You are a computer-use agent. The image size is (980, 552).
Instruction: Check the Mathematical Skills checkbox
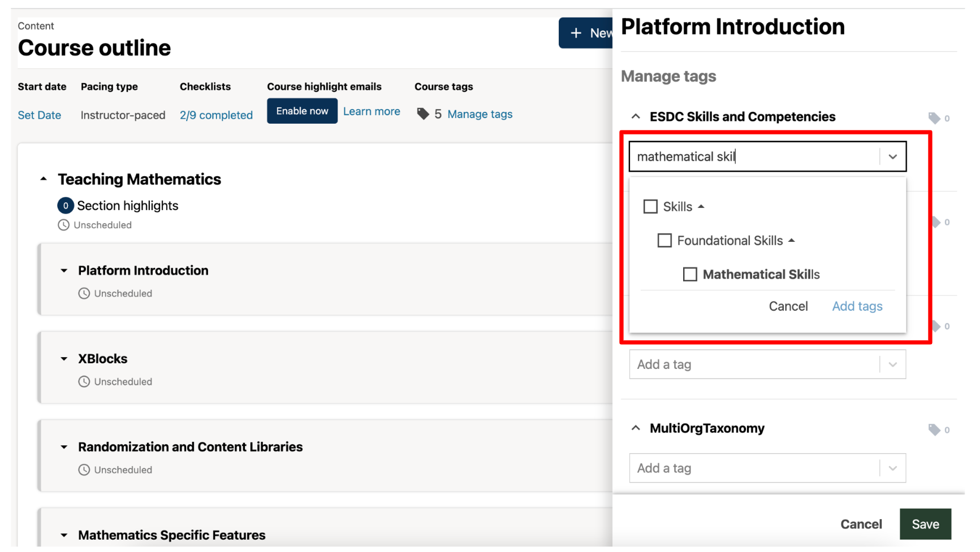click(x=690, y=274)
